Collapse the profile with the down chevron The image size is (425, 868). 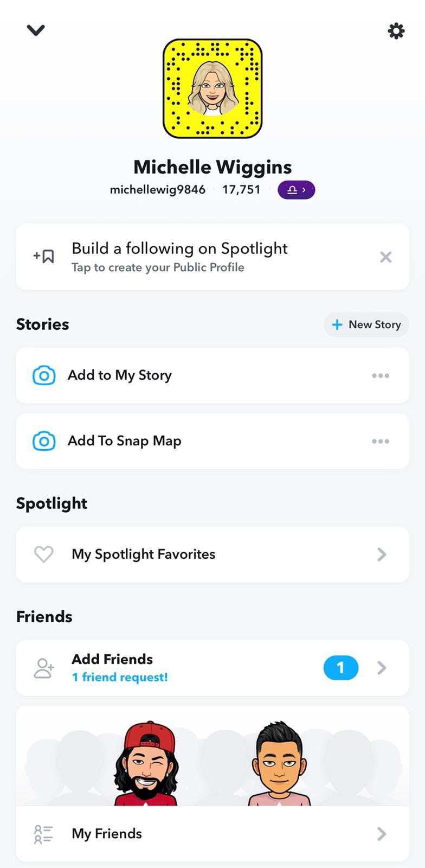point(36,30)
